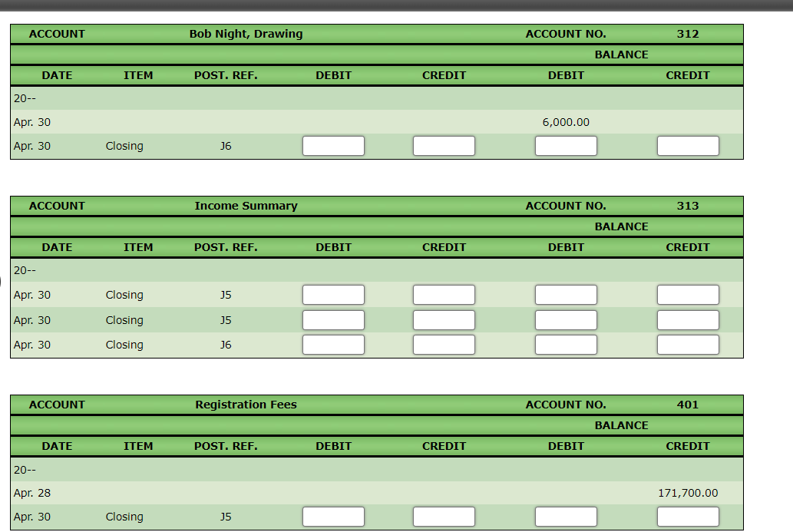Select Balance Debit field in first Income Summary row
Image resolution: width=793 pixels, height=532 pixels.
566,295
